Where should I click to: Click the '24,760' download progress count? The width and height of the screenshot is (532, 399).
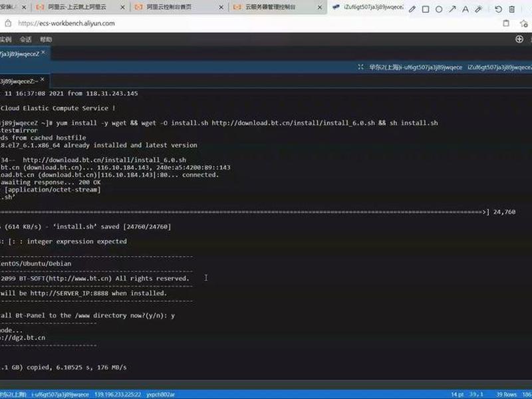point(504,212)
